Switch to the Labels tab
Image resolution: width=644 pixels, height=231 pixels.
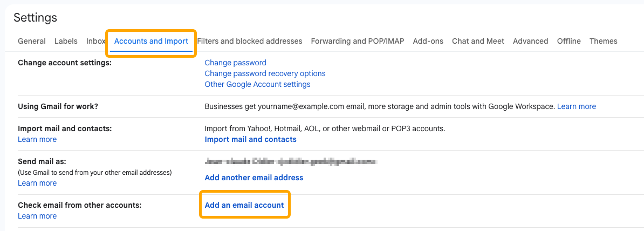(x=66, y=41)
